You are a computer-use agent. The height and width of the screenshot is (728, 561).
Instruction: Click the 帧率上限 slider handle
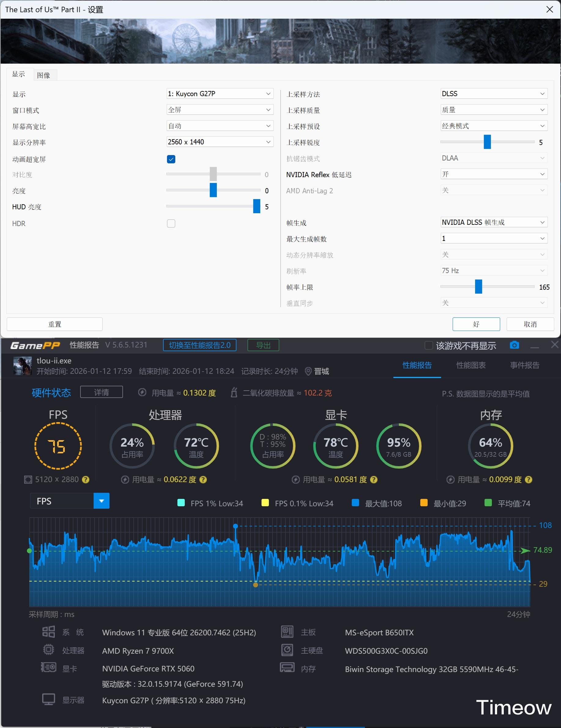coord(478,287)
